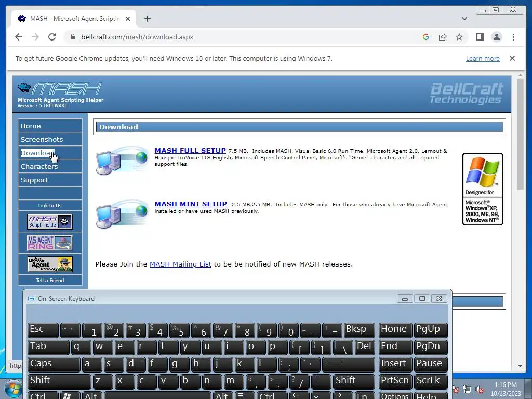This screenshot has width=532, height=399.
Task: Click the number 5 key
Action: coord(179,330)
